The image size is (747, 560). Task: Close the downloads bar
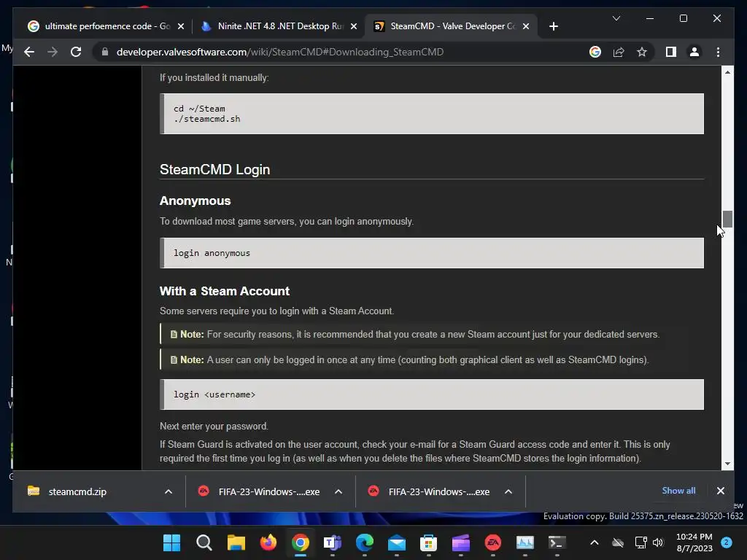click(720, 491)
